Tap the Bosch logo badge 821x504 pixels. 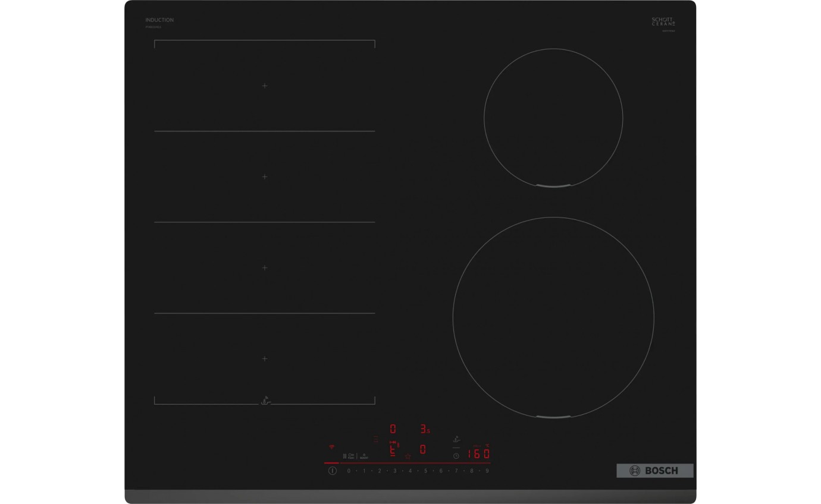click(x=654, y=470)
